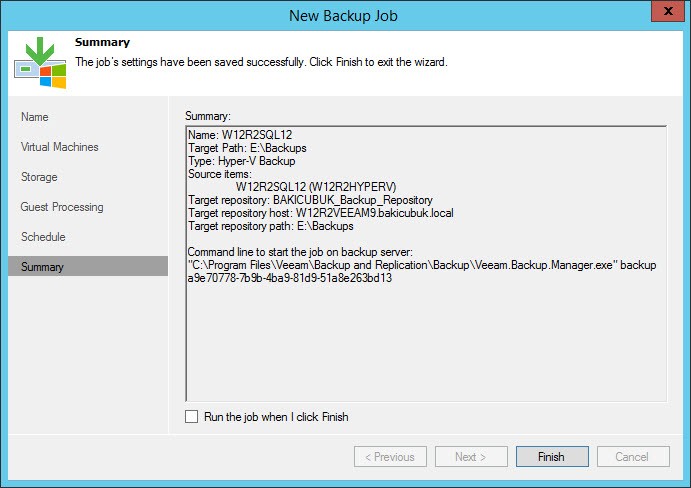Click the Veeam.Backup.Manager.exe command path

coord(402,265)
